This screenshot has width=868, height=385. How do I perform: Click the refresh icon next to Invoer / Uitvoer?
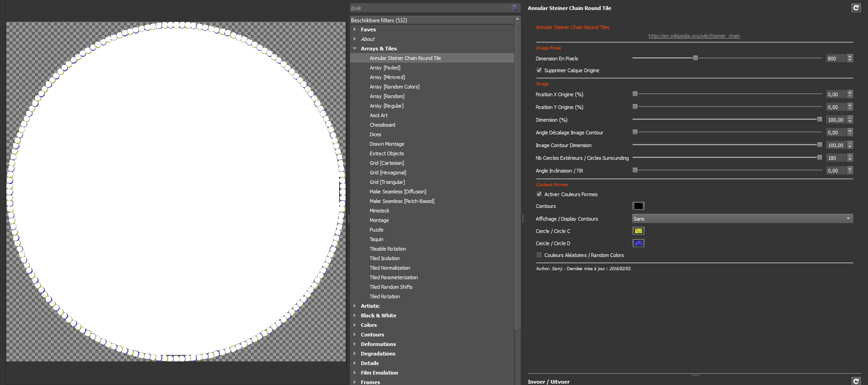click(856, 381)
